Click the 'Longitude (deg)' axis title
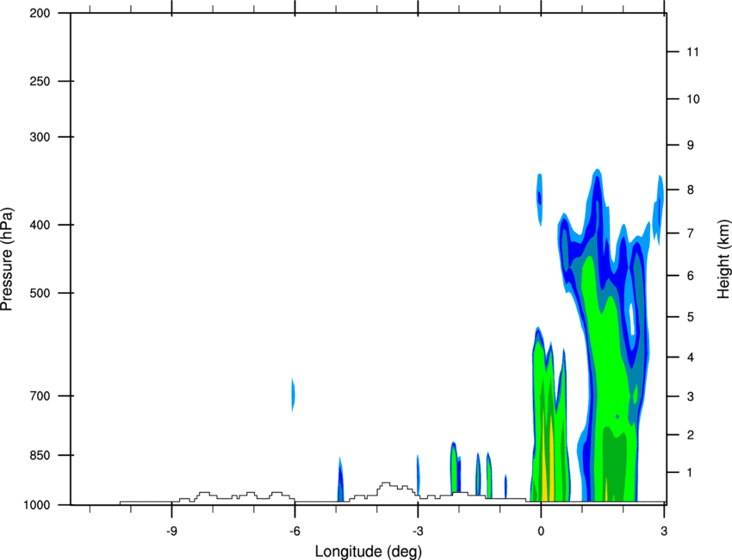732x560 pixels. pyautogui.click(x=369, y=551)
